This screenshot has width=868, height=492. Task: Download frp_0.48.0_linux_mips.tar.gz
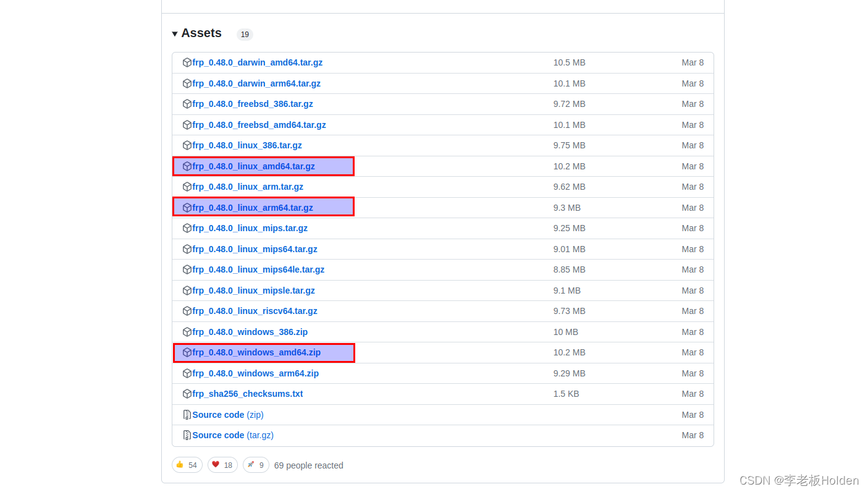point(250,228)
